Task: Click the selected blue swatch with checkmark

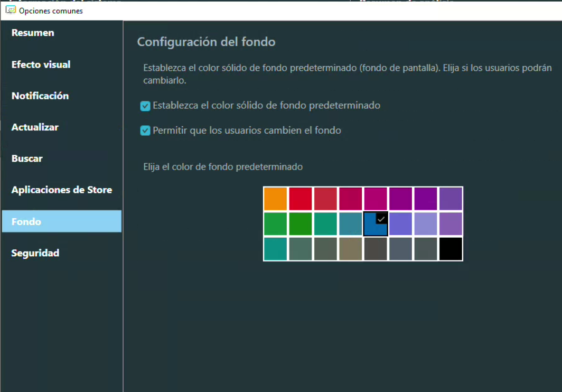Action: tap(376, 224)
